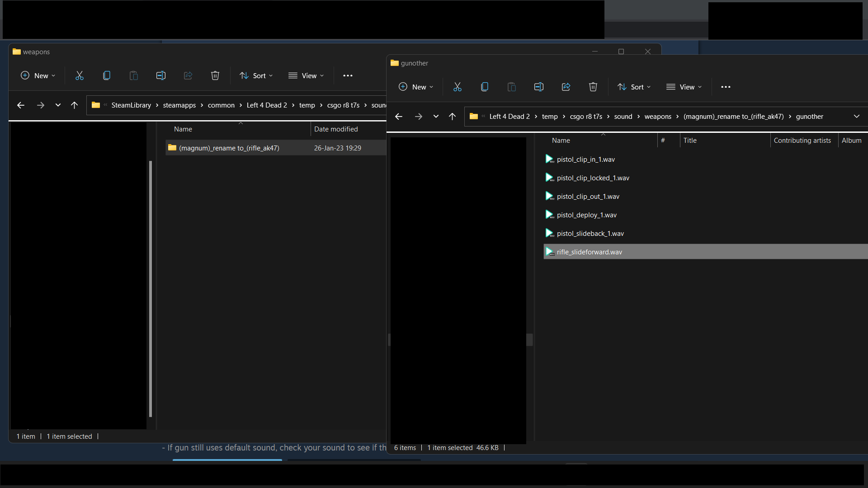Select the (magnum)_rename to_(rifle_ak47) folder
Viewport: 868px width, 488px height.
pyautogui.click(x=229, y=148)
